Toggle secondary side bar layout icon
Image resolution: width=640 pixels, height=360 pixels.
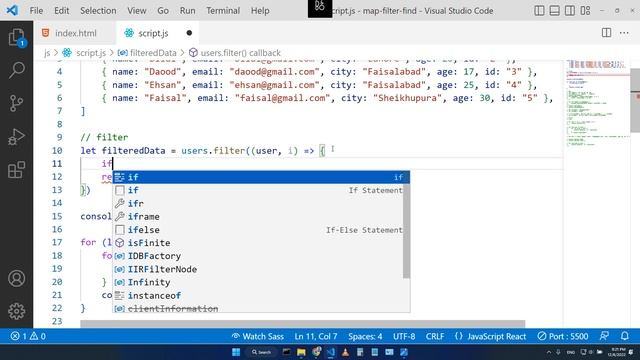pos(570,11)
